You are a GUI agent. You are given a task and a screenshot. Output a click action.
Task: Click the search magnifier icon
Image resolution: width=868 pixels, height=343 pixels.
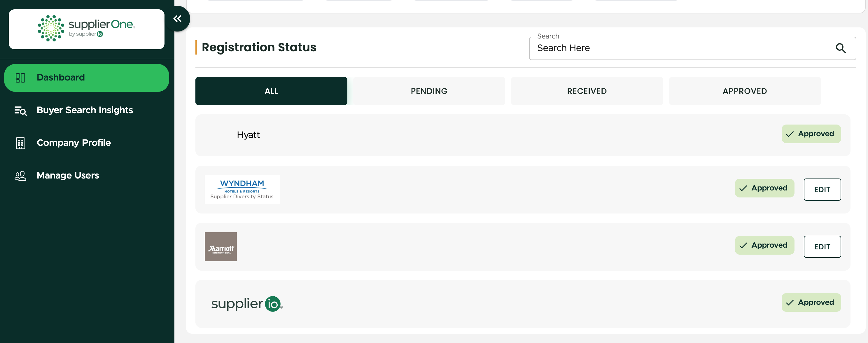point(841,48)
